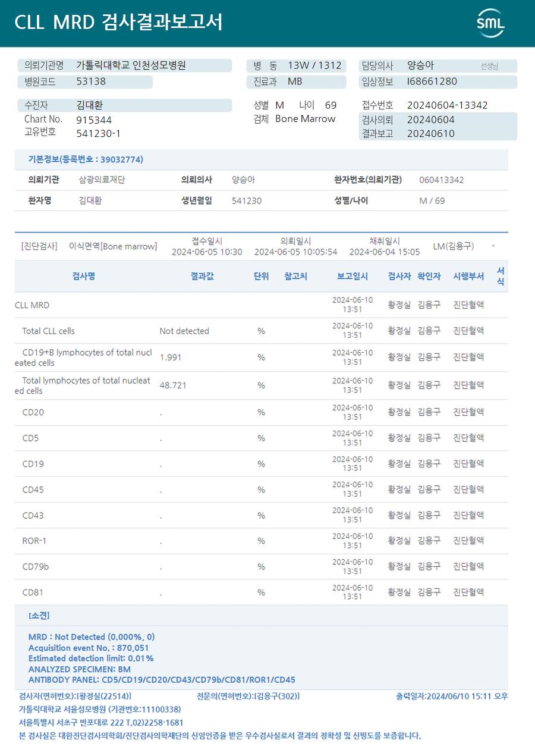
Task: Select the report title 'CLL MRD 검사결과보고서'
Action: coord(118,23)
